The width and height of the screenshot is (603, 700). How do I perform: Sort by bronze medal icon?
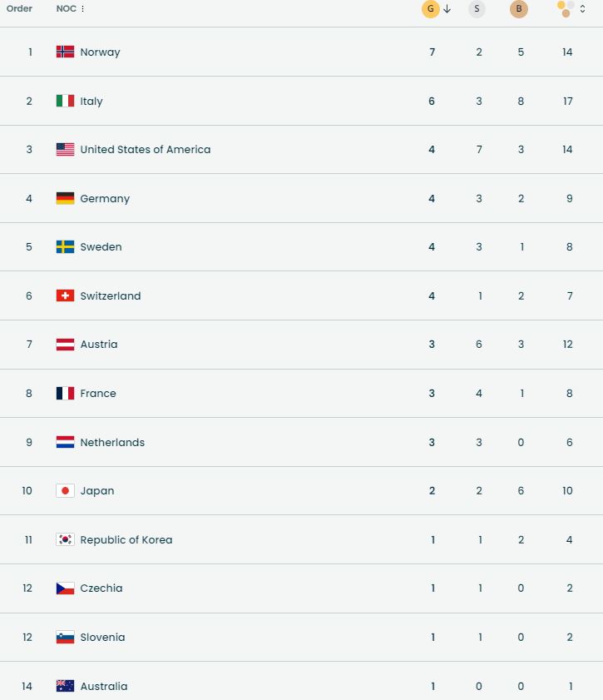[519, 9]
